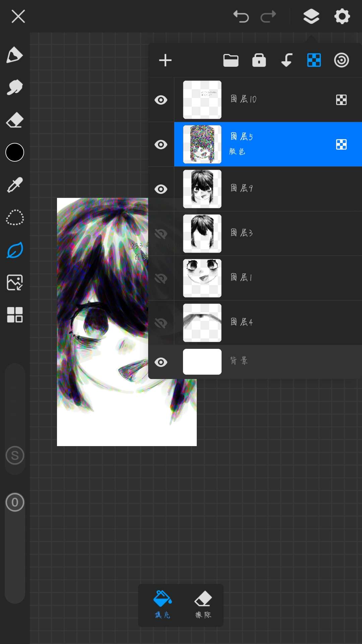Open the import image tool
Screen dimensions: 362x644
[15, 282]
